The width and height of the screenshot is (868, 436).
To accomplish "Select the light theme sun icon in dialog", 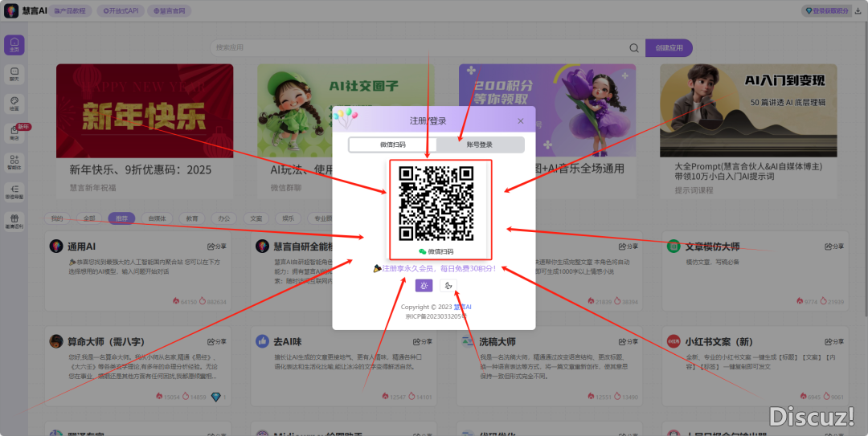I will coord(424,286).
